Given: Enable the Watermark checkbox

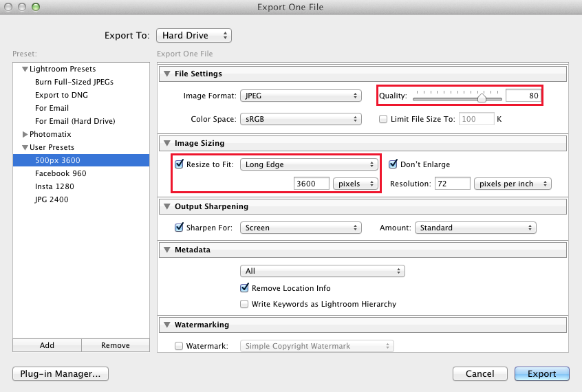Looking at the screenshot, I should tap(179, 346).
